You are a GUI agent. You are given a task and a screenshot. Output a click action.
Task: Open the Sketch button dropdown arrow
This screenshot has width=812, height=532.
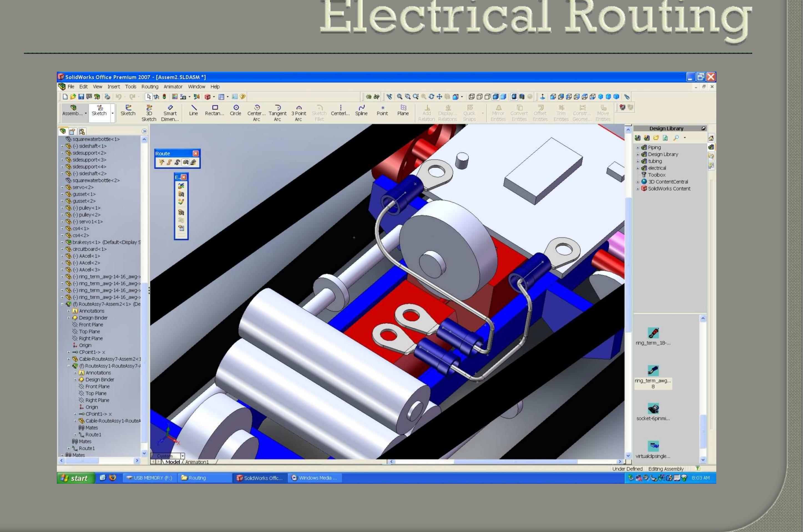(x=113, y=113)
